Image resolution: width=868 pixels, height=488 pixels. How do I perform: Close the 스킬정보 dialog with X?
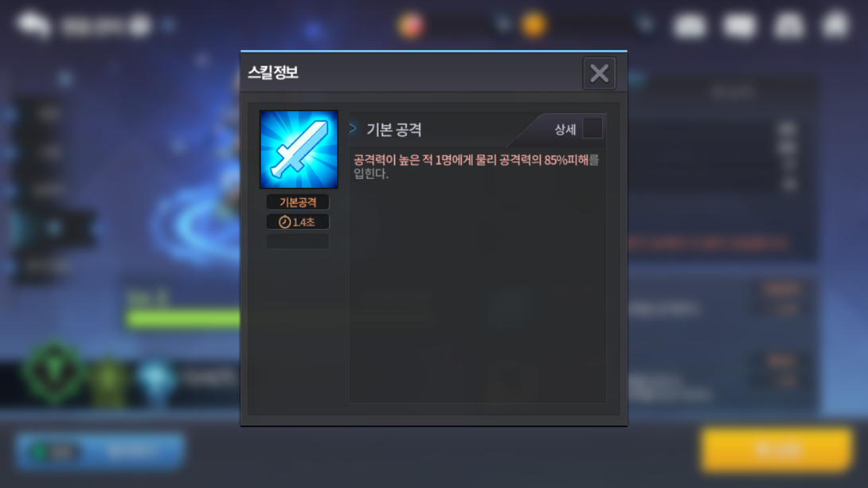(x=599, y=73)
